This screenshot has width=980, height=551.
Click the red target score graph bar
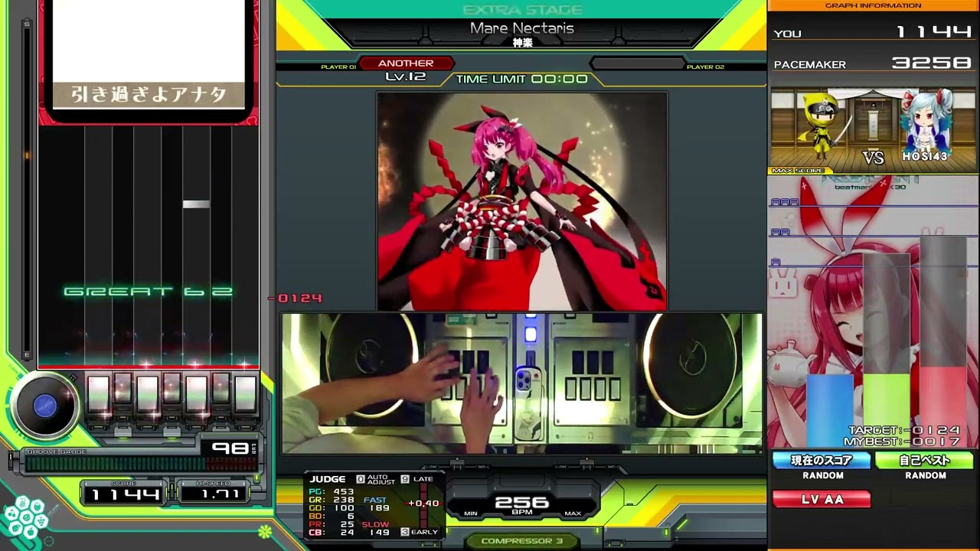coord(943,406)
